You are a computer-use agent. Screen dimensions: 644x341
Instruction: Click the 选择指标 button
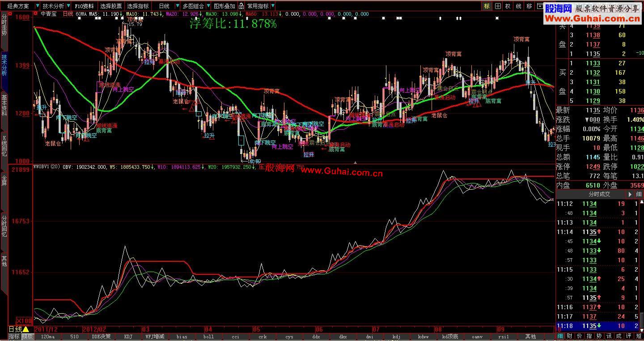coord(138,6)
